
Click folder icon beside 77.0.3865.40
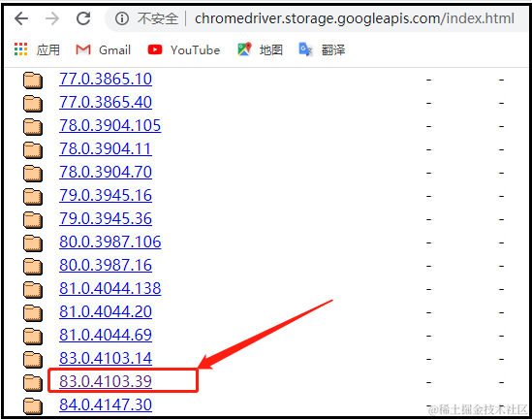[x=33, y=104]
